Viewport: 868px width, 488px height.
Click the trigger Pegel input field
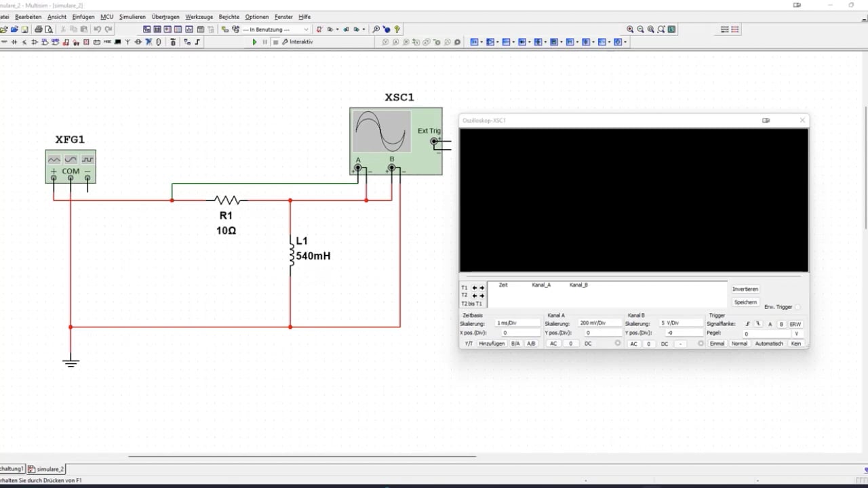pyautogui.click(x=766, y=333)
